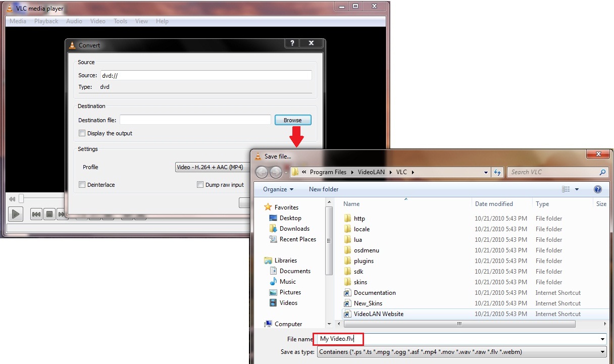Toggle the Deinterlace checkbox
614x364 pixels.
(x=82, y=185)
